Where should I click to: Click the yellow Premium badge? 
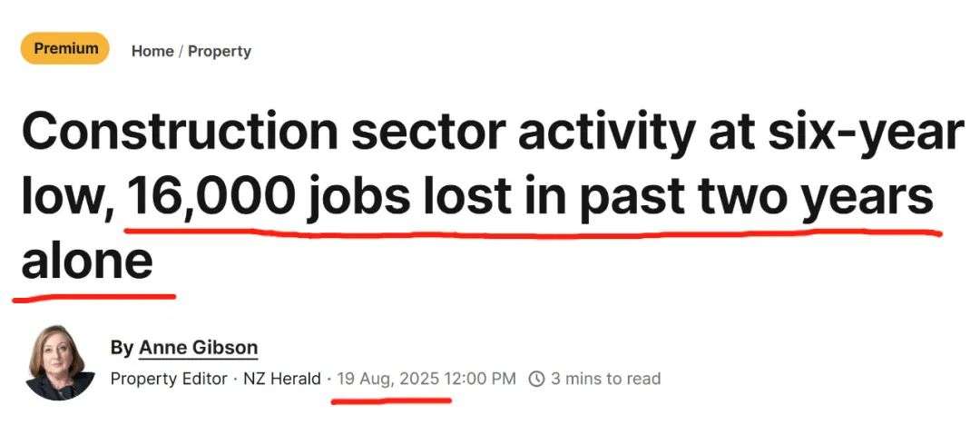tap(65, 49)
